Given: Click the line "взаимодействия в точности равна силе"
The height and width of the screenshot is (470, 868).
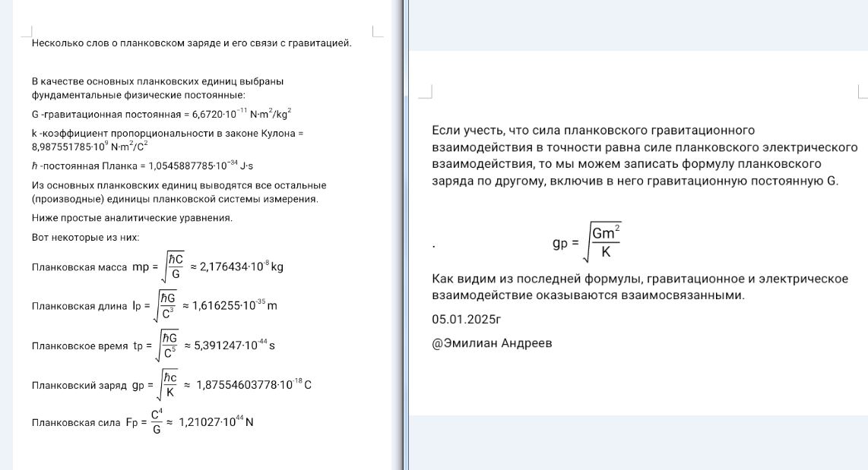Looking at the screenshot, I should 645,147.
